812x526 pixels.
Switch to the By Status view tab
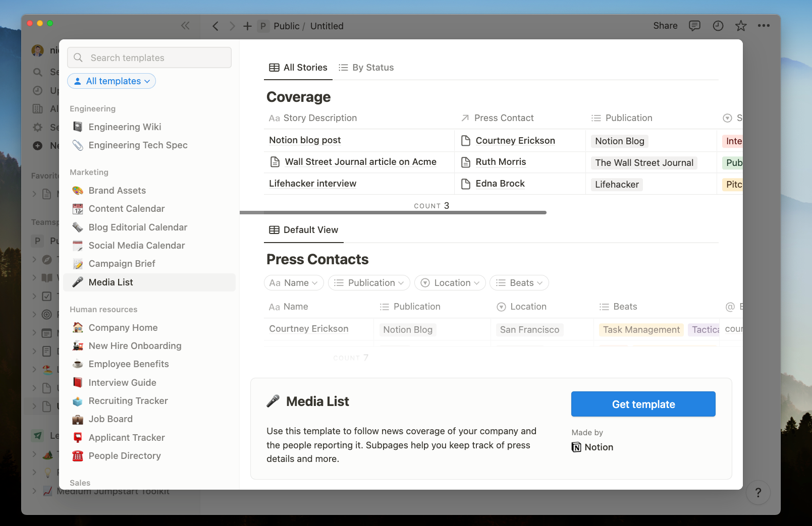(x=366, y=68)
